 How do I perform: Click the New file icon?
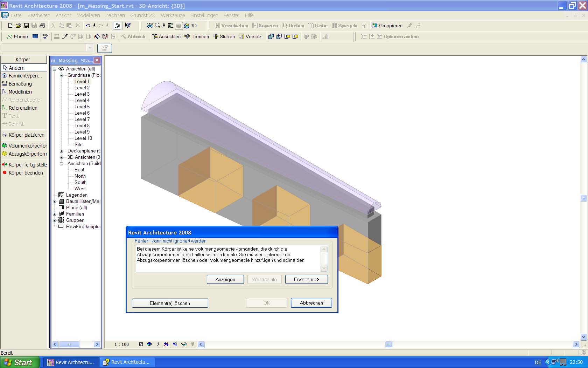(x=10, y=26)
